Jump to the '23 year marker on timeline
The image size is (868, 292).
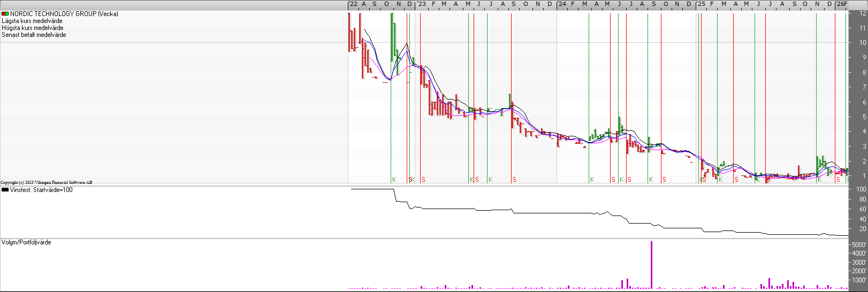point(422,4)
